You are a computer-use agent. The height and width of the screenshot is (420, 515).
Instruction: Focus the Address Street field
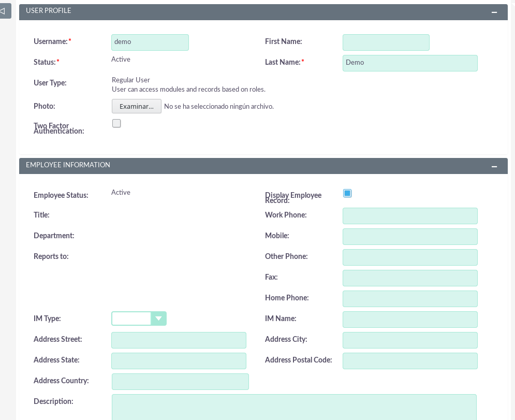pyautogui.click(x=179, y=340)
